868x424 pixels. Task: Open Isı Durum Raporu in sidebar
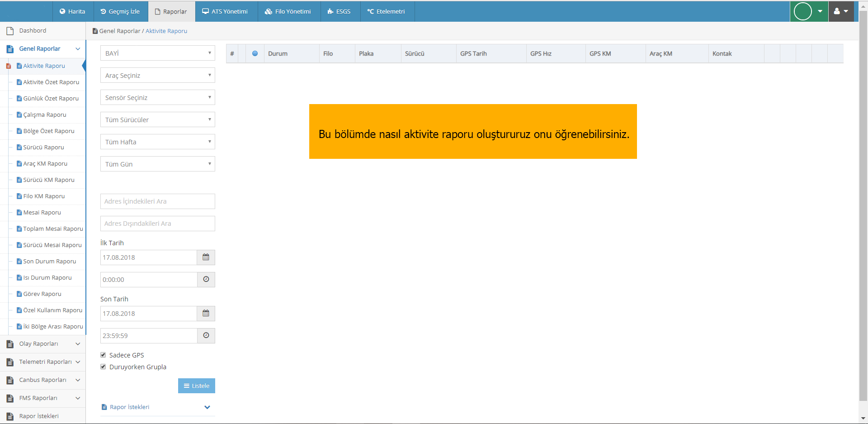tap(47, 278)
